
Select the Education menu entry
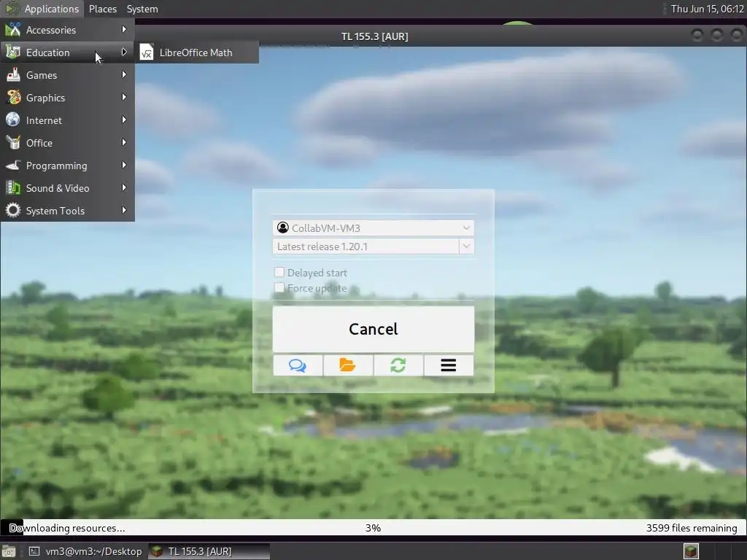(x=67, y=52)
